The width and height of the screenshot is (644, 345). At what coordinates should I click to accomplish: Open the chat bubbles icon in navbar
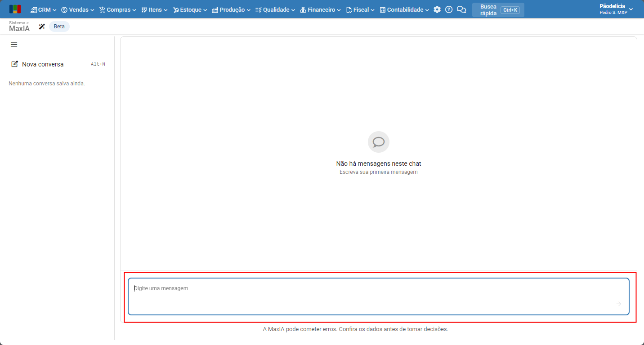coord(461,9)
